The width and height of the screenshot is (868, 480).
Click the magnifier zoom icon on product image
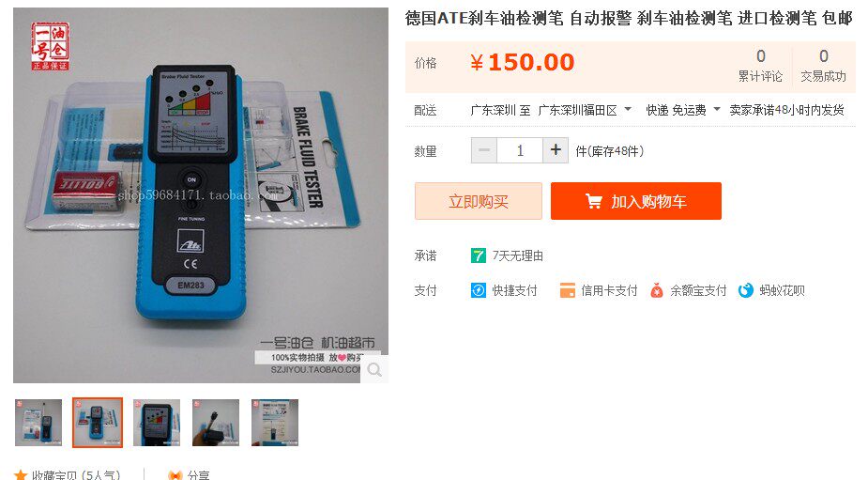pos(374,370)
